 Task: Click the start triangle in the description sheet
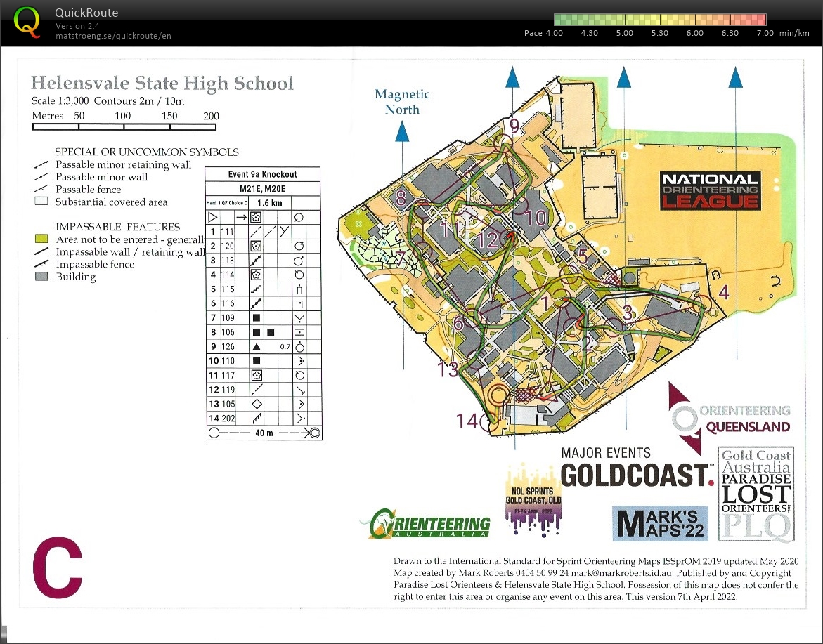(x=213, y=217)
